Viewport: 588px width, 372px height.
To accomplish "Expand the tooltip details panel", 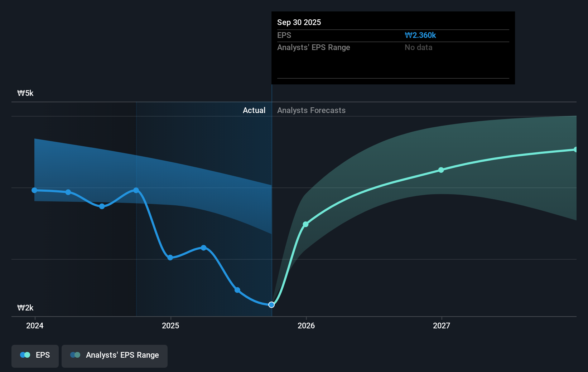I will (x=392, y=48).
